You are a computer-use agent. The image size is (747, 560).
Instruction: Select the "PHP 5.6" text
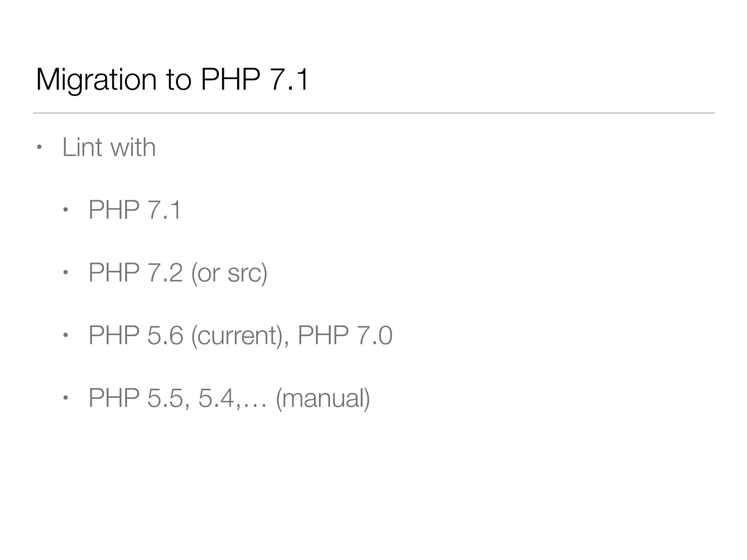tap(136, 335)
